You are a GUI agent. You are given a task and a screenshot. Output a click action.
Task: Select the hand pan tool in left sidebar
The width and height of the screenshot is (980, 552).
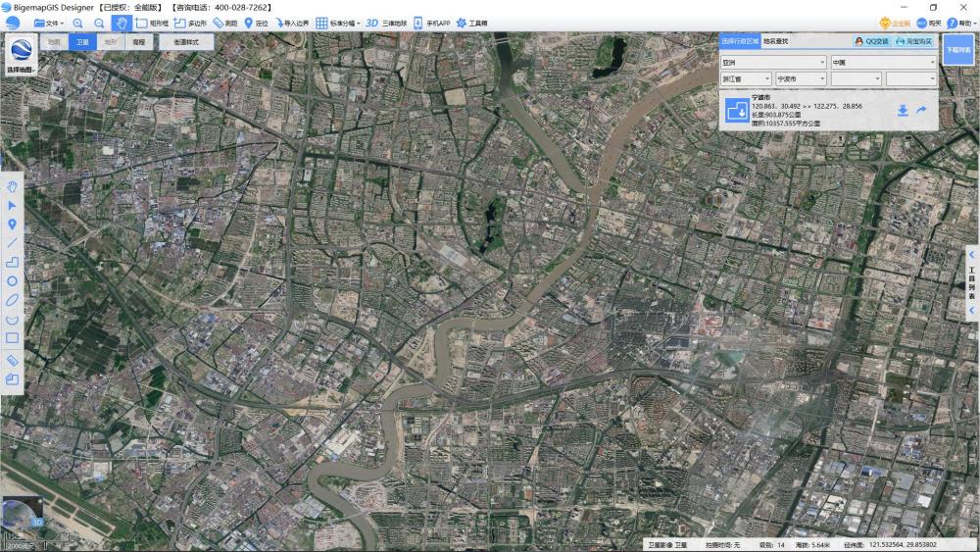click(x=12, y=187)
